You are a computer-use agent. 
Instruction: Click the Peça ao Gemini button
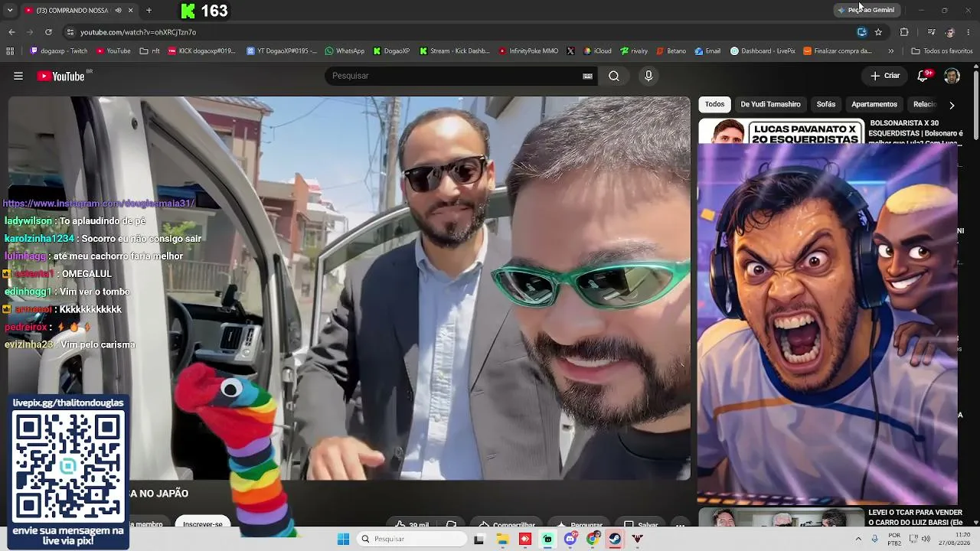[866, 10]
